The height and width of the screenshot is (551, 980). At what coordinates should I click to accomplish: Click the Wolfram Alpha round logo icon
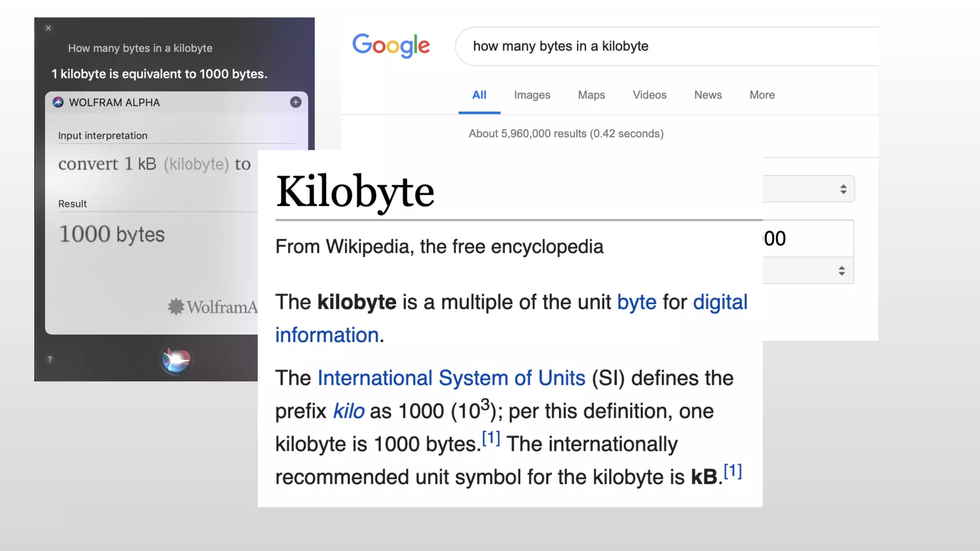[x=58, y=102]
